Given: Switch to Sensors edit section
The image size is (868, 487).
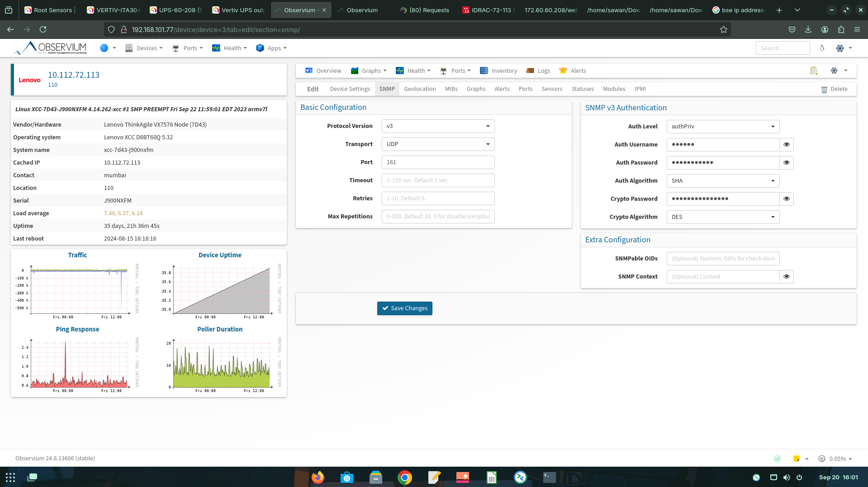Looking at the screenshot, I should click(x=552, y=89).
